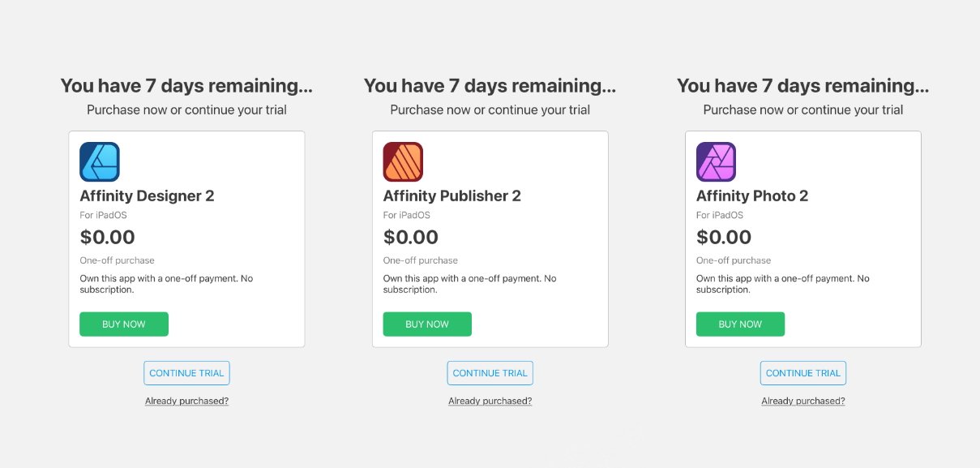Click the $0.00 price on the Designer card

coord(107,237)
